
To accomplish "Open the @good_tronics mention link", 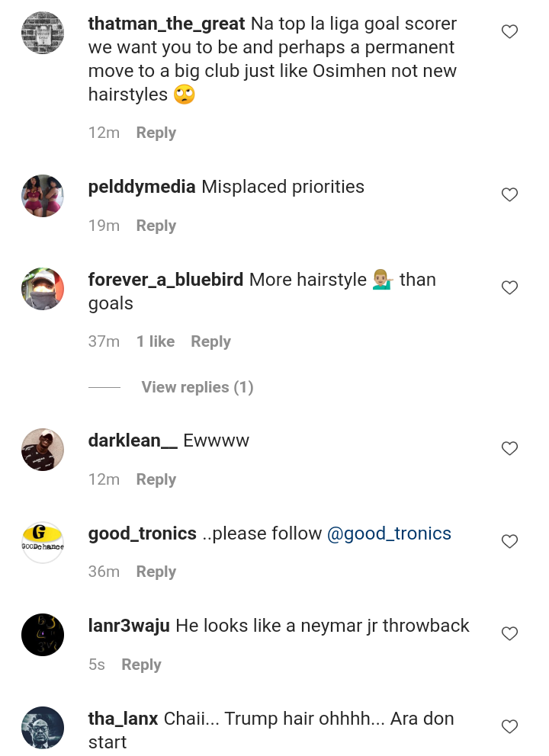I will [389, 533].
